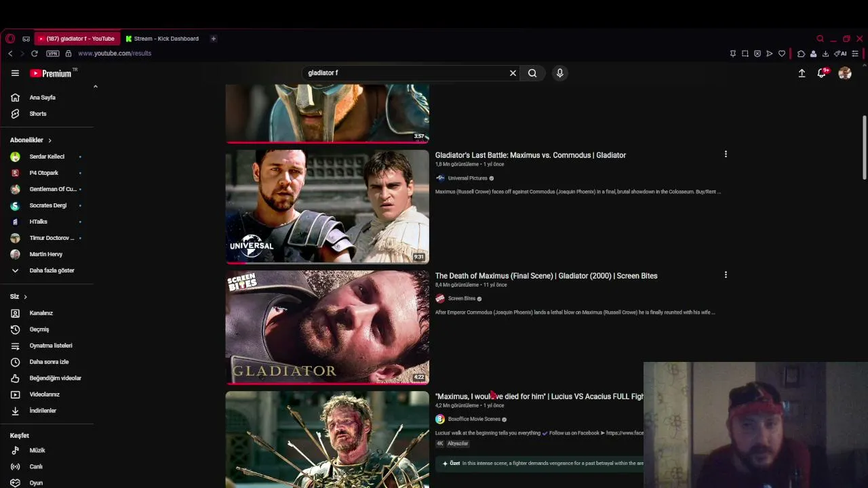
Task: Switch to the Stream - Kick Dashboard tab
Action: [163, 39]
